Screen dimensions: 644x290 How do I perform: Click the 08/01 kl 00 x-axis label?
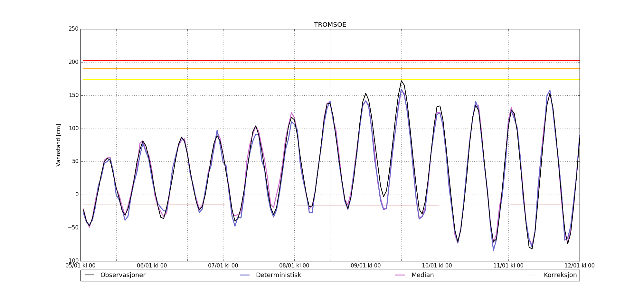pos(294,266)
